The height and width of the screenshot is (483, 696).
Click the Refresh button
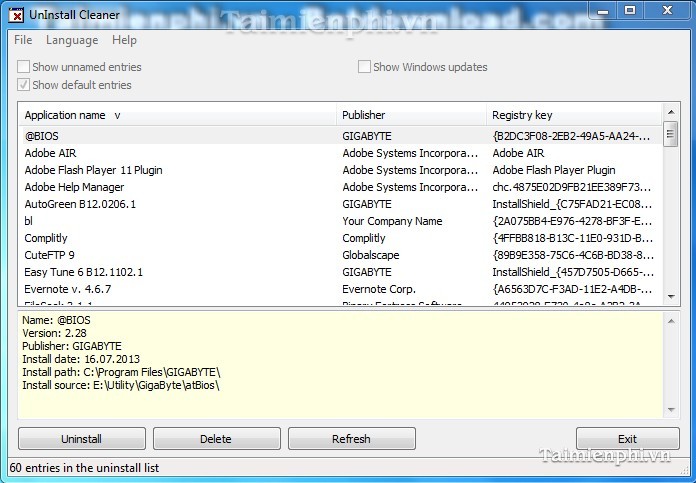coord(352,439)
